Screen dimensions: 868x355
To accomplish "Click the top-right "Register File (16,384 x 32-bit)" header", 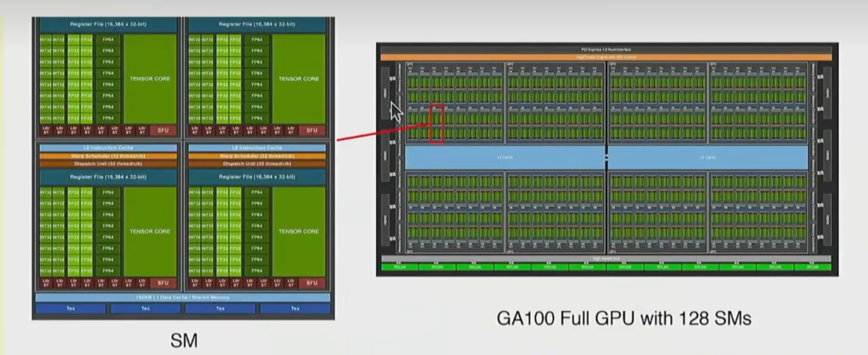I will coord(257,24).
